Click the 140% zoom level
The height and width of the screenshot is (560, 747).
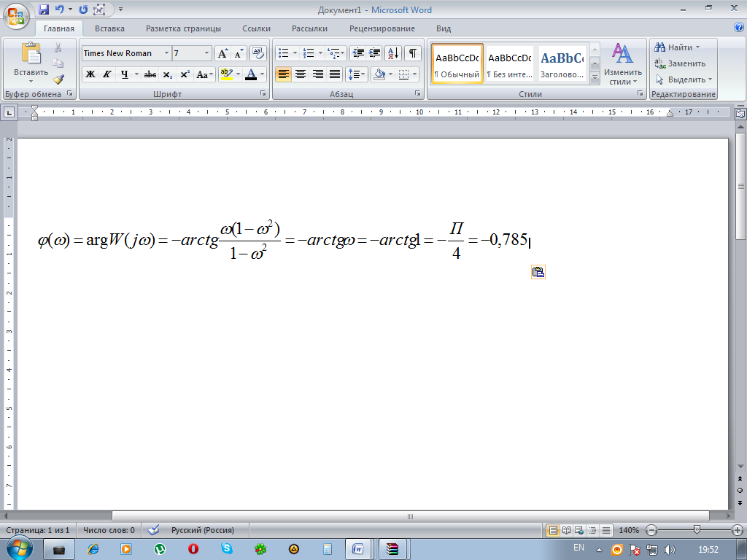[628, 530]
